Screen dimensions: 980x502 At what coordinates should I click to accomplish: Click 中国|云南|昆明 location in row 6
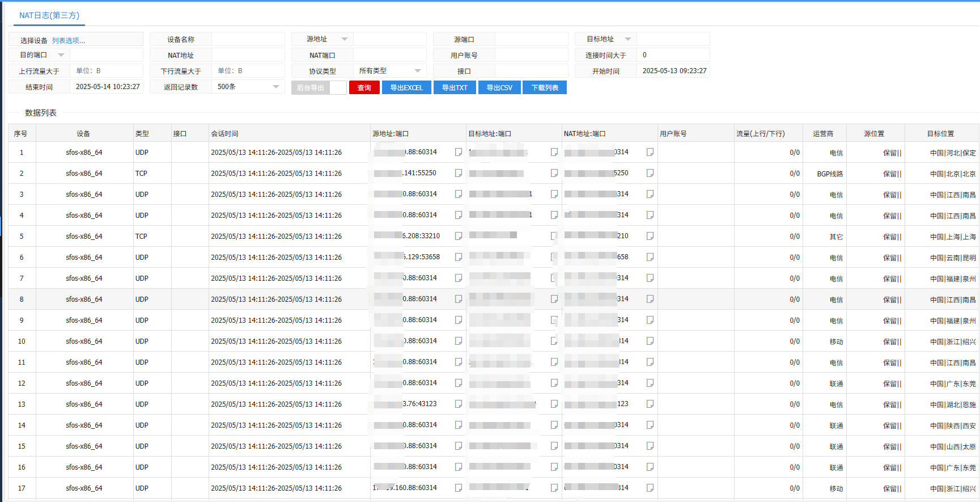tap(953, 258)
